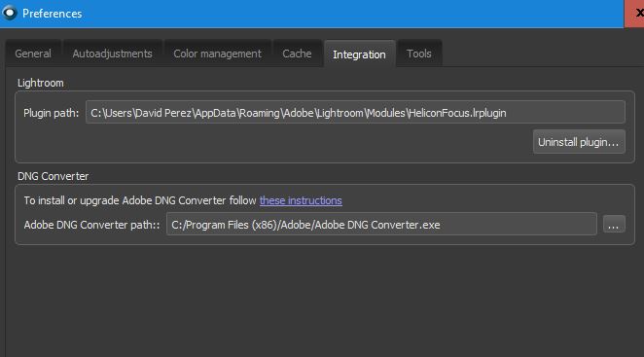Image resolution: width=644 pixels, height=357 pixels.
Task: Click the 'DNG Converter' section heading
Action: pos(53,176)
